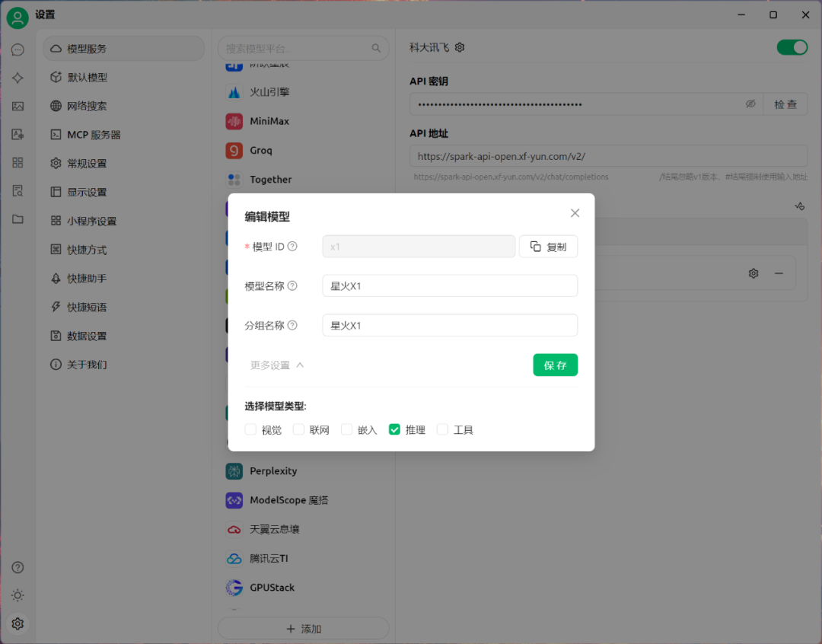The height and width of the screenshot is (644, 822).
Task: Focus the 模型名称 input field
Action: pyautogui.click(x=450, y=285)
